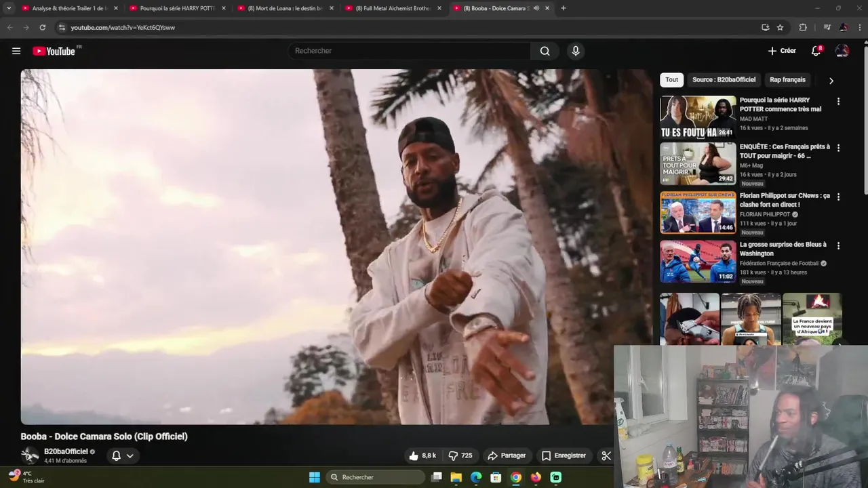Open the weather widget showing 4°C

tap(26, 476)
